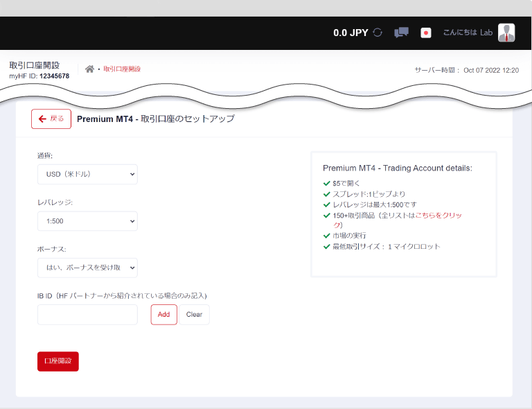Open the chat messages icon
Screen dimensions: 532x409
click(x=401, y=33)
